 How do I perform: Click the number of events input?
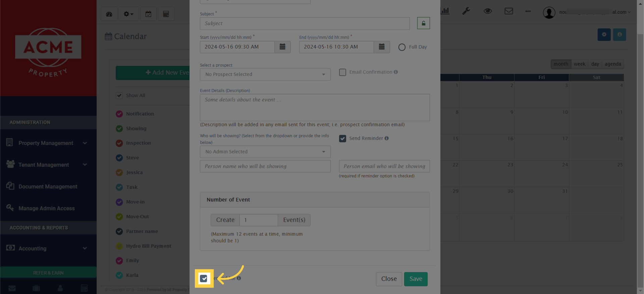[259, 220]
